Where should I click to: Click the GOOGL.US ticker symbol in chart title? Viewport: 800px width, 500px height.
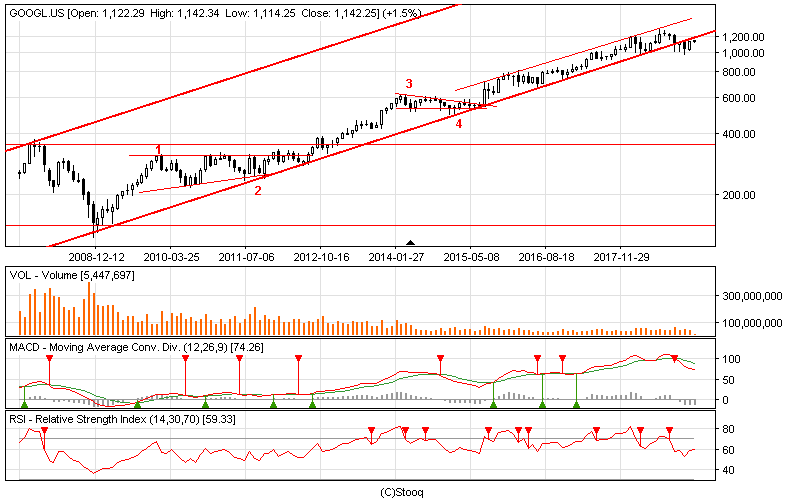click(x=37, y=13)
